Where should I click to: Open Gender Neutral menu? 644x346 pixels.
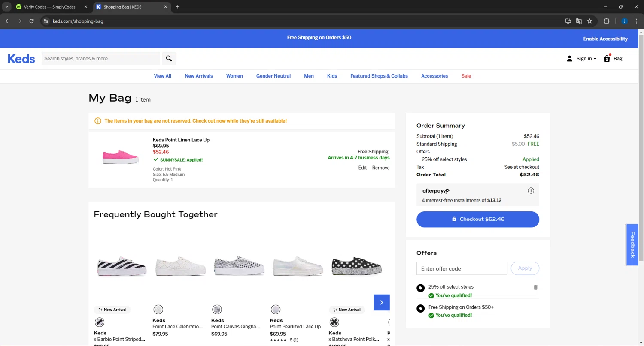[273, 76]
